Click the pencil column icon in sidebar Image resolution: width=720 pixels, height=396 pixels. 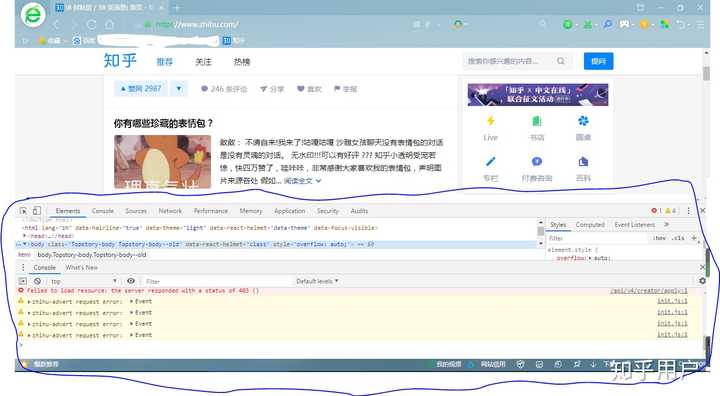pos(490,162)
